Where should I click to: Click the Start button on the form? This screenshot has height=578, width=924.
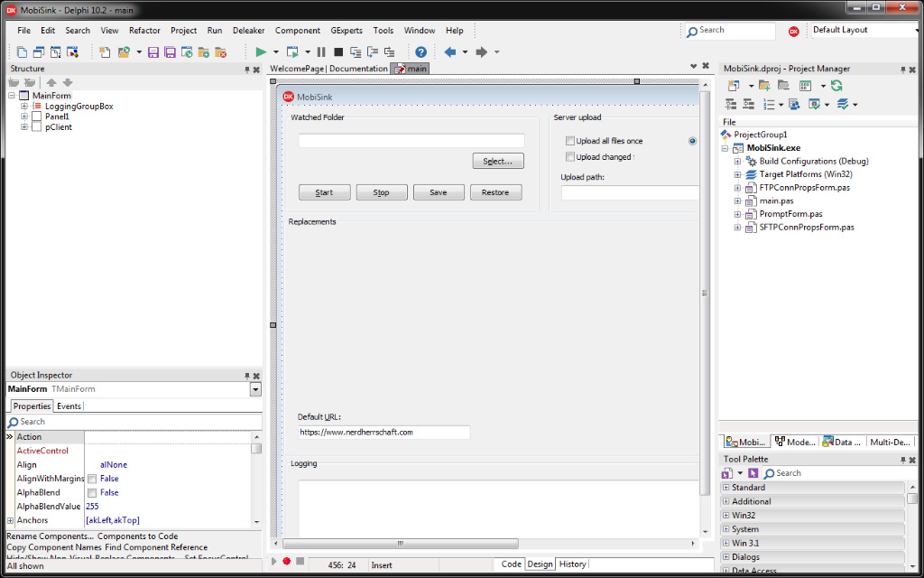(324, 192)
